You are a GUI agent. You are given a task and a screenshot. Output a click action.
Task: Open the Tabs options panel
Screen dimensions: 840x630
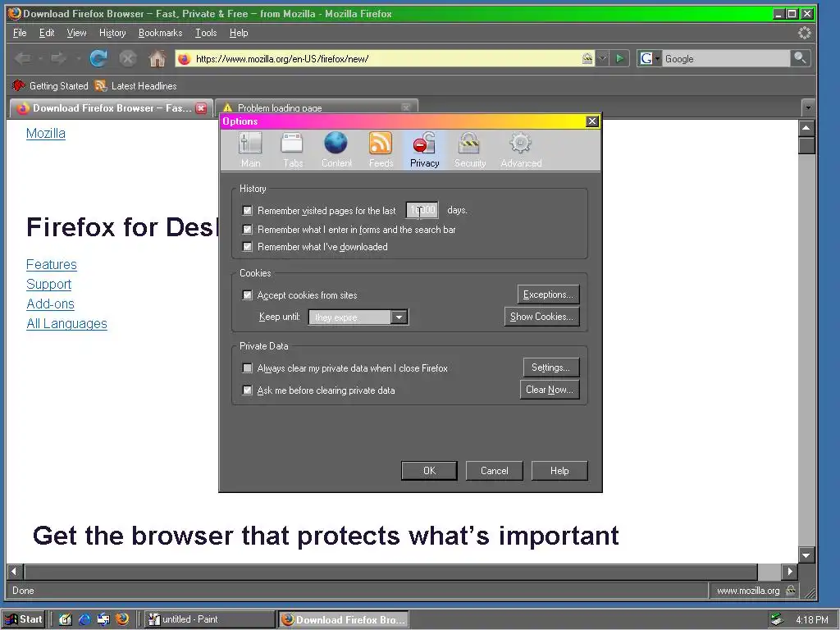point(293,150)
